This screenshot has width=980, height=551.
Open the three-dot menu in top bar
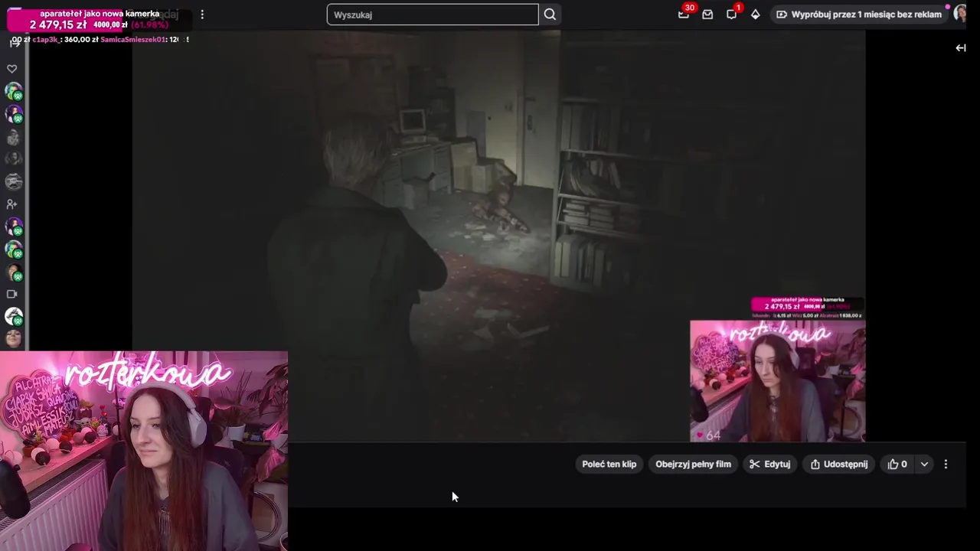[x=202, y=15]
